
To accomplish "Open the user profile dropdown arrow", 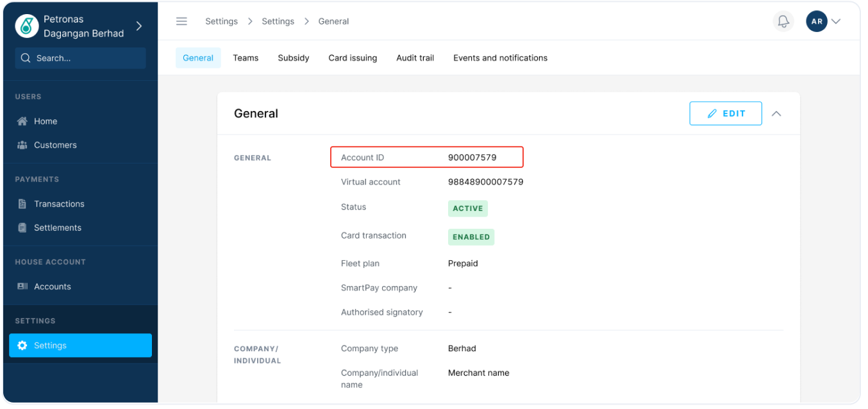I will tap(836, 21).
